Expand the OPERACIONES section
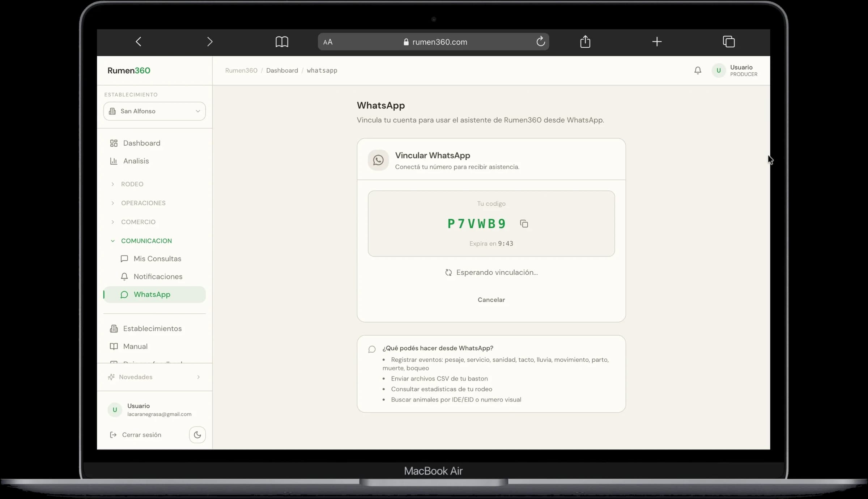The image size is (868, 499). pos(143,203)
